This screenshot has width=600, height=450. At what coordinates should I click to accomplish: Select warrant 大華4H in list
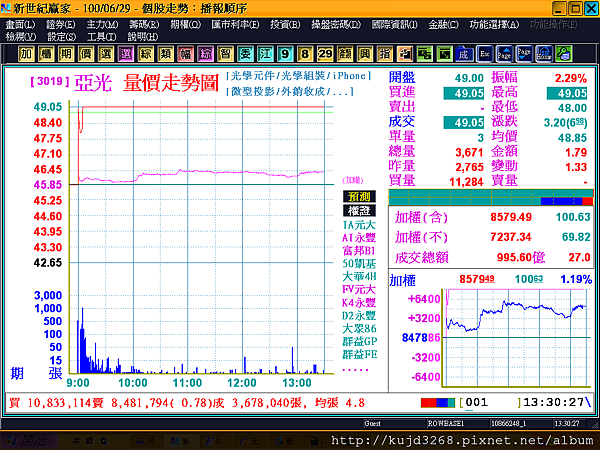pyautogui.click(x=359, y=277)
